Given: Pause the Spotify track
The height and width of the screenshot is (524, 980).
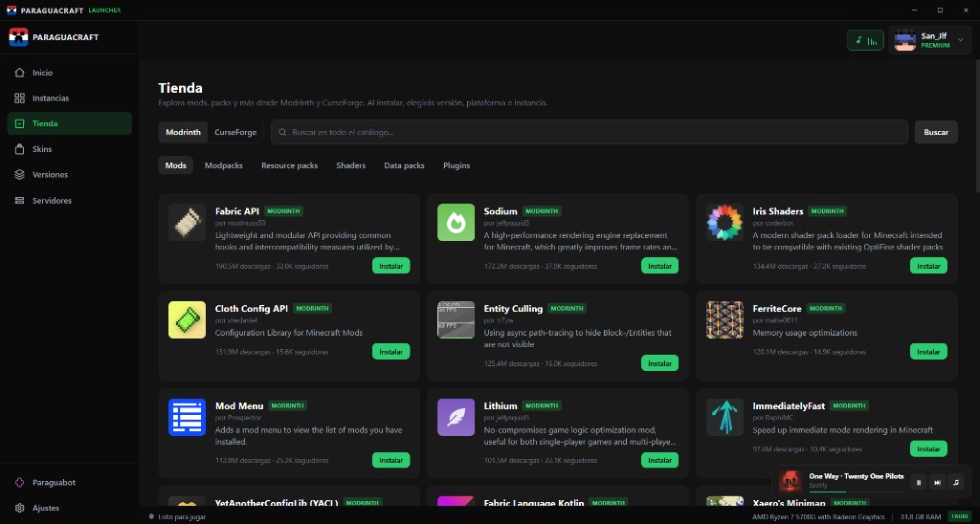Looking at the screenshot, I should click(918, 482).
